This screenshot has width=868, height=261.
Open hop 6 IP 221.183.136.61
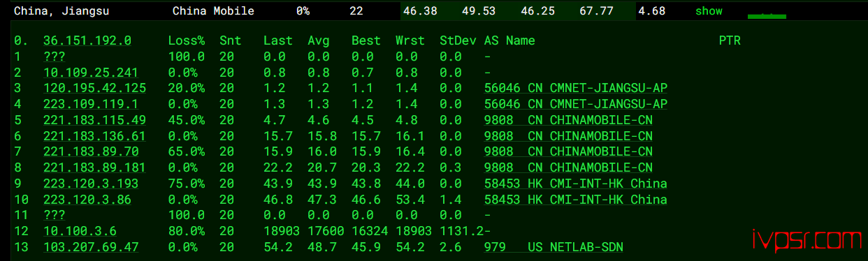click(x=94, y=136)
